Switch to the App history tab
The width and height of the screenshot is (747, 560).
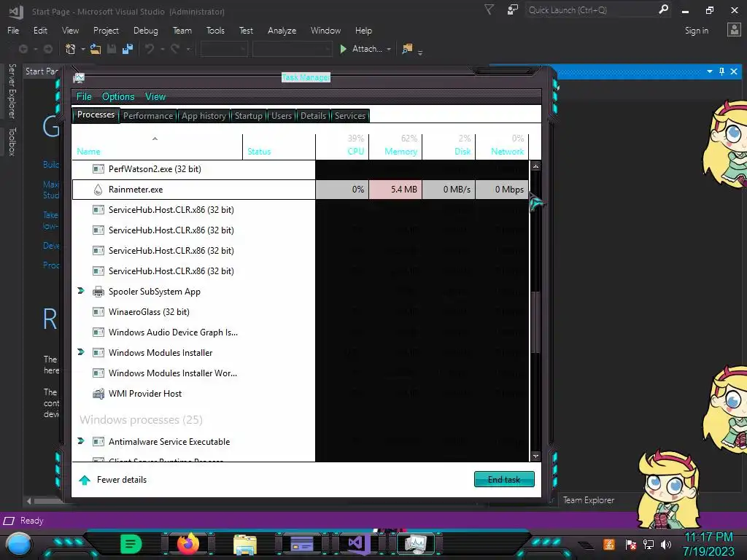(x=204, y=116)
